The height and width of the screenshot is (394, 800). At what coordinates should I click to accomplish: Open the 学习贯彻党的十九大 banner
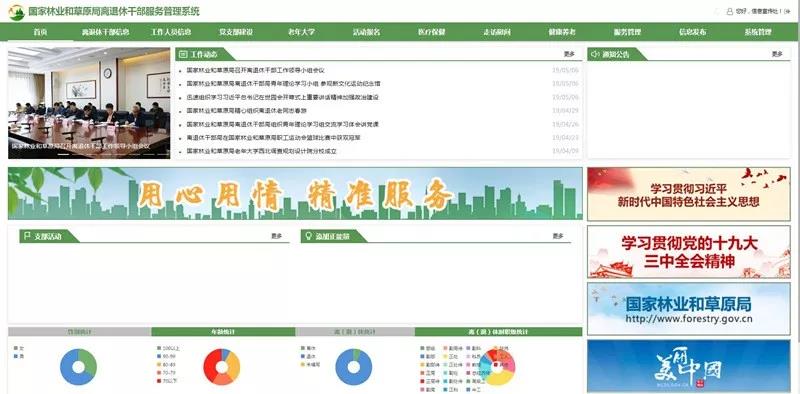[689, 252]
